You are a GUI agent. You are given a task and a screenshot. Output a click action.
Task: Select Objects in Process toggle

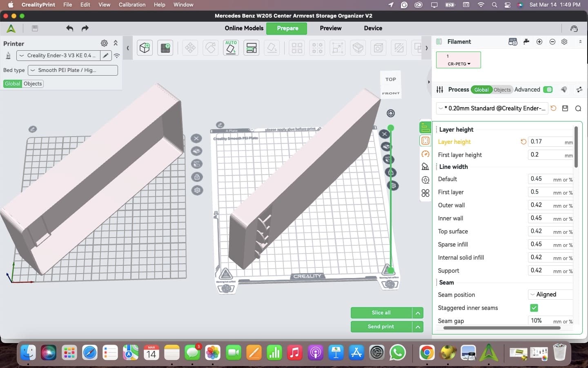point(502,90)
